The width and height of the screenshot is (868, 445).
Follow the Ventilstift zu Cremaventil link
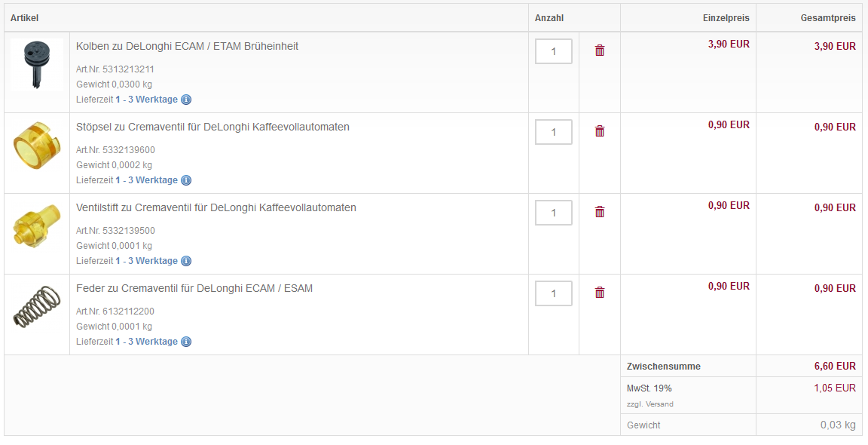215,207
